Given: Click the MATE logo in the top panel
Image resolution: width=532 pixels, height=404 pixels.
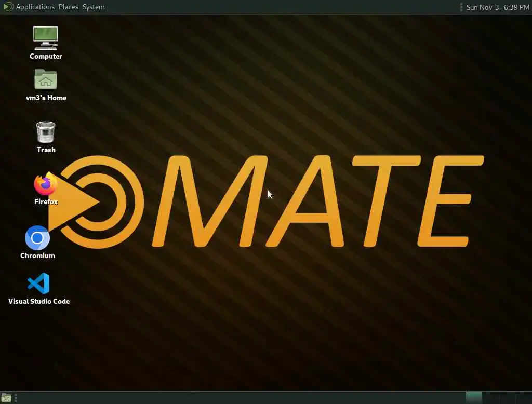Looking at the screenshot, I should tap(8, 7).
